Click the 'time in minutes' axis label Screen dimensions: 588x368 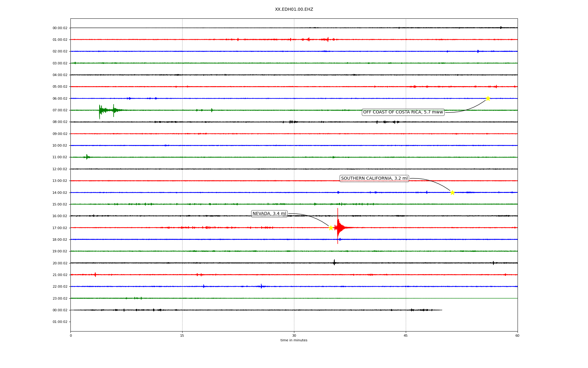pos(294,340)
